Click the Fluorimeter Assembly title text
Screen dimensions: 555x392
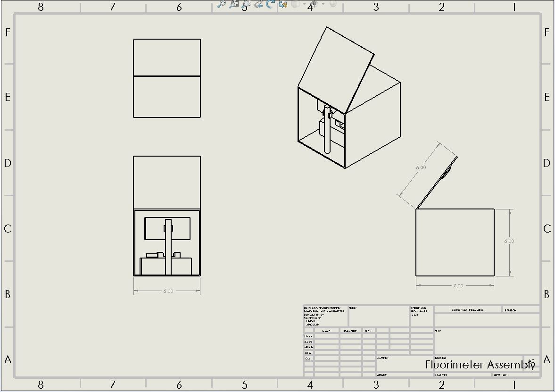pyautogui.click(x=480, y=365)
